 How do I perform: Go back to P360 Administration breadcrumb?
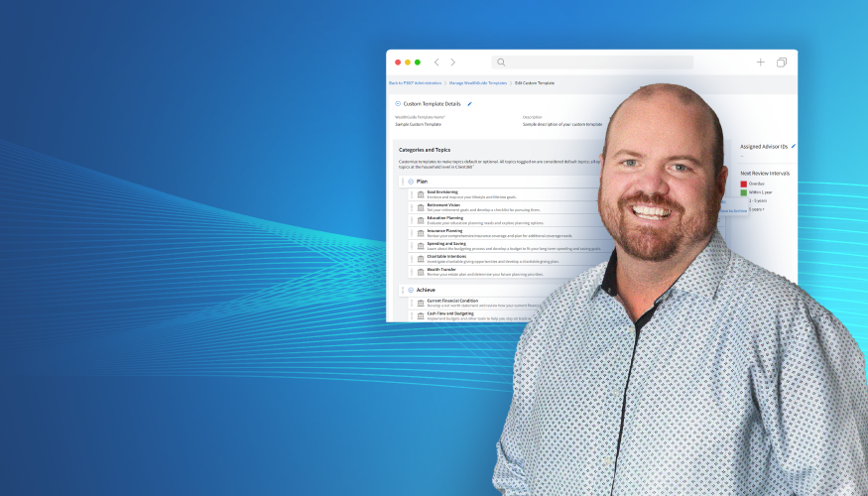click(x=415, y=83)
